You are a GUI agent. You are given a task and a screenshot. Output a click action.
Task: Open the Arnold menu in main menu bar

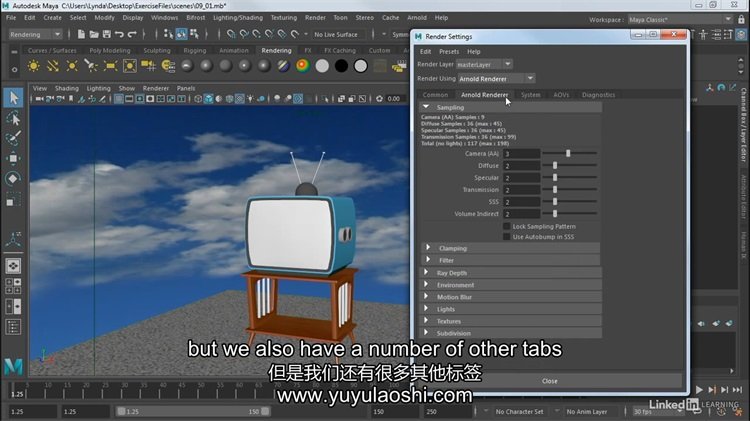[417, 18]
